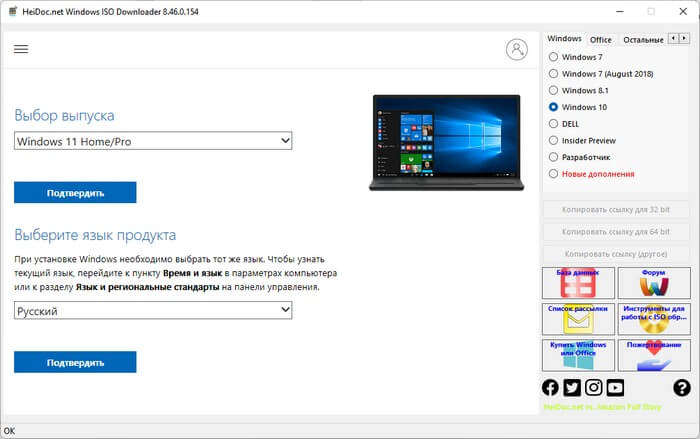Select the Windows 10 radio option
This screenshot has width=700, height=439.
[x=578, y=107]
